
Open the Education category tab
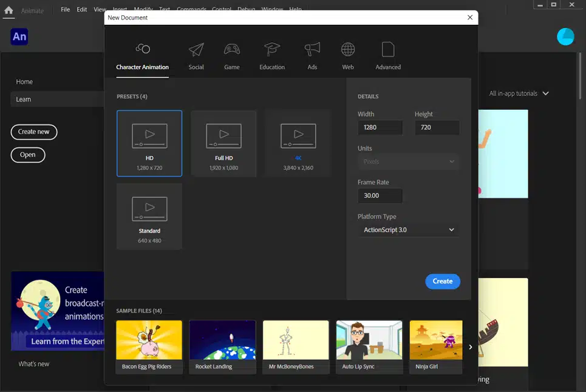tap(272, 56)
